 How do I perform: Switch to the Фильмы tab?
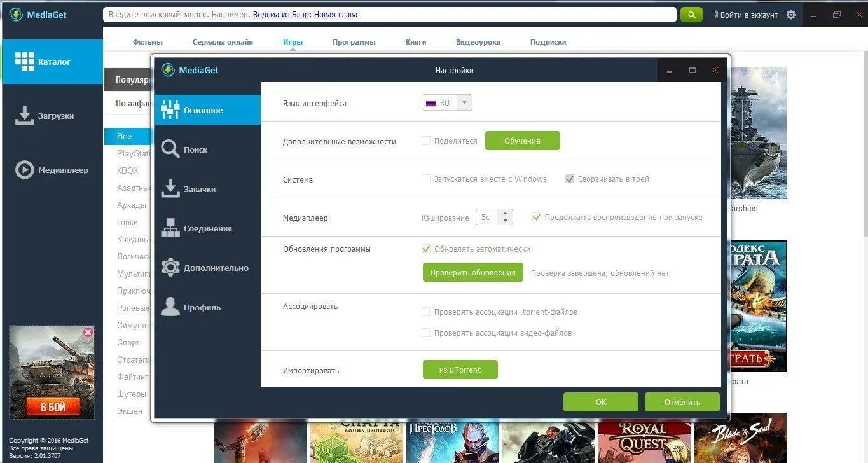pyautogui.click(x=148, y=42)
